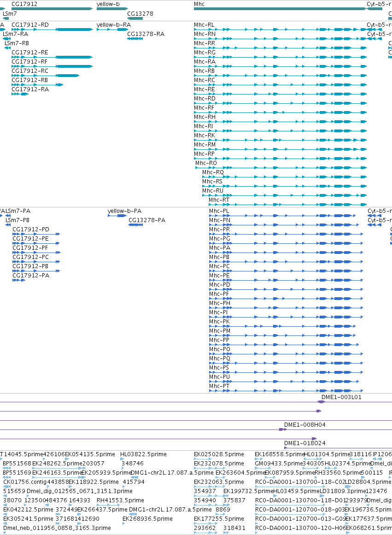Click transcript label Mhc-RU
The width and height of the screenshot is (392, 535).
pos(213,191)
